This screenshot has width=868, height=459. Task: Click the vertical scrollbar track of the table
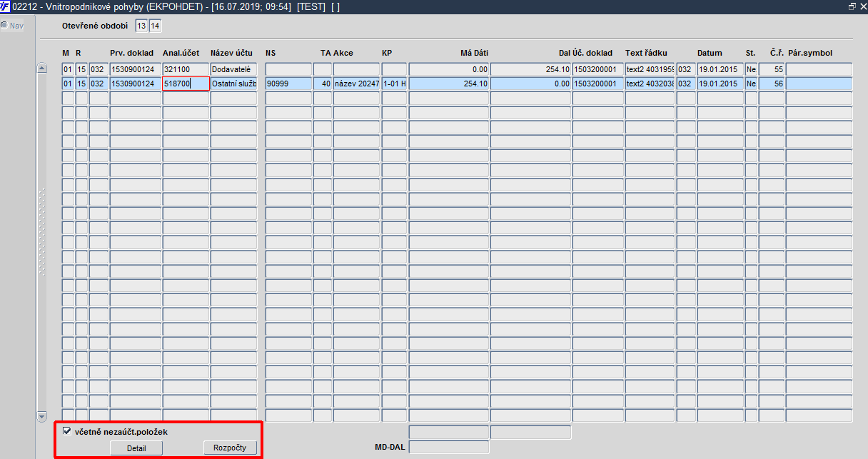click(41, 242)
